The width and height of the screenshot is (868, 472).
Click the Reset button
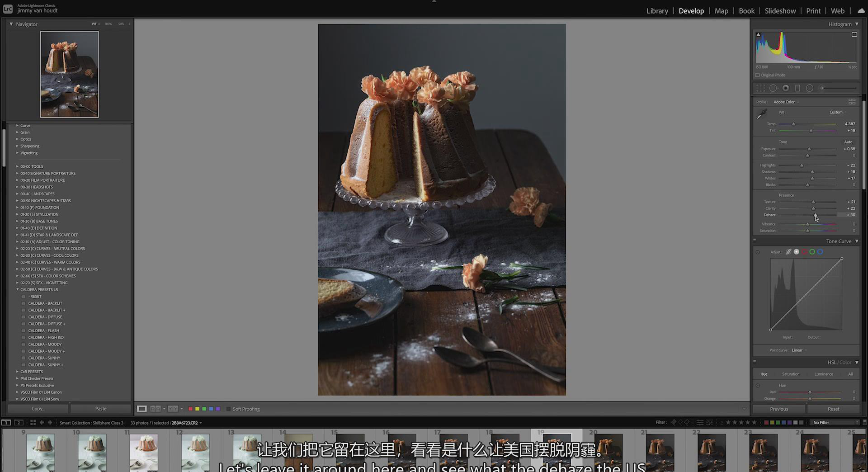coord(833,409)
